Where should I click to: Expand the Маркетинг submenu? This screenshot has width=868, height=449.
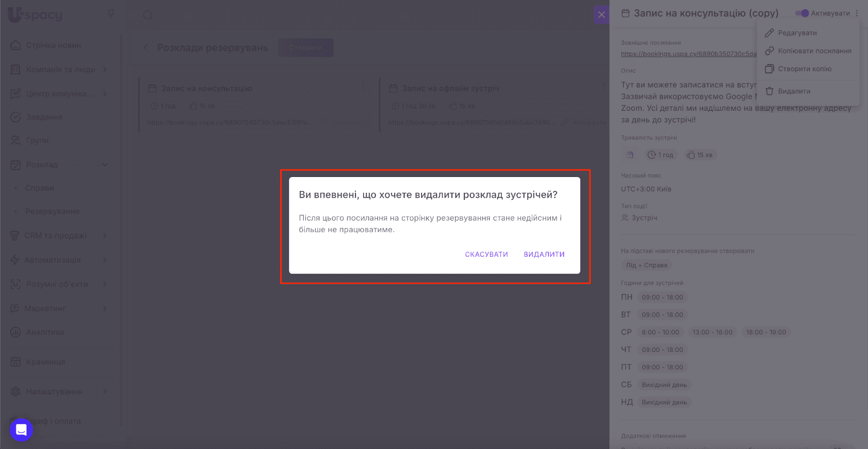(x=105, y=308)
